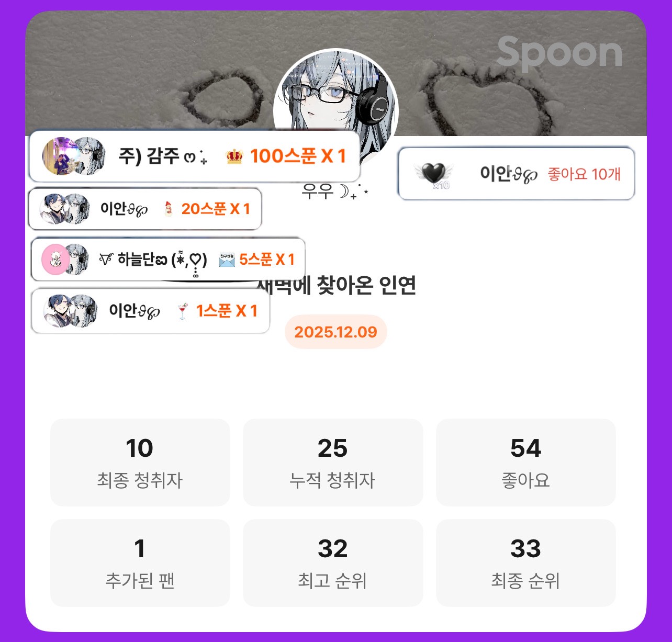Open the 최고 순위 32 card

(332, 563)
